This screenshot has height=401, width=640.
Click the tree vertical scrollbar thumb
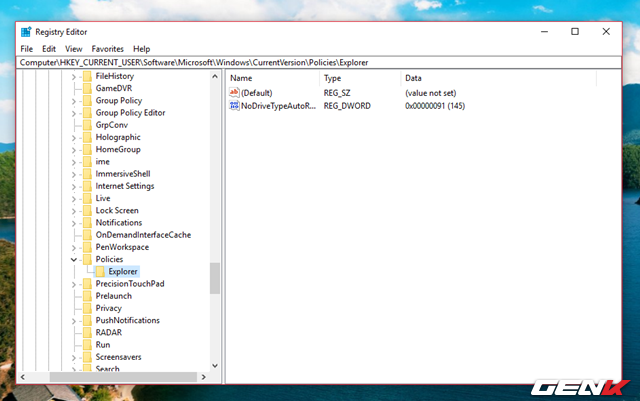(215, 278)
